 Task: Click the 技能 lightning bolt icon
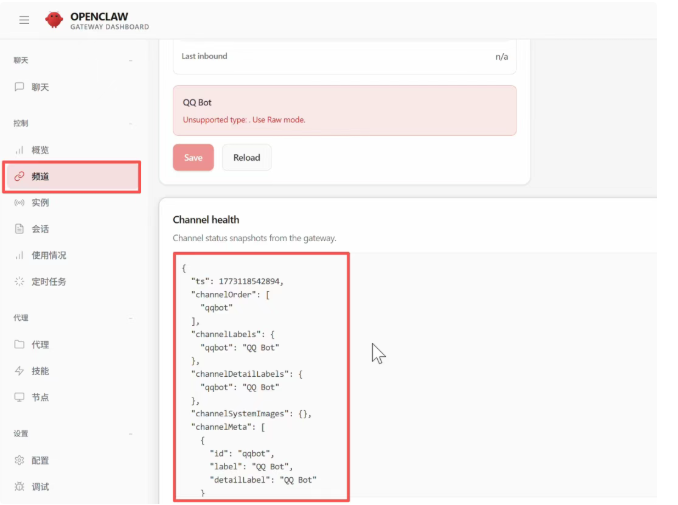pyautogui.click(x=19, y=371)
